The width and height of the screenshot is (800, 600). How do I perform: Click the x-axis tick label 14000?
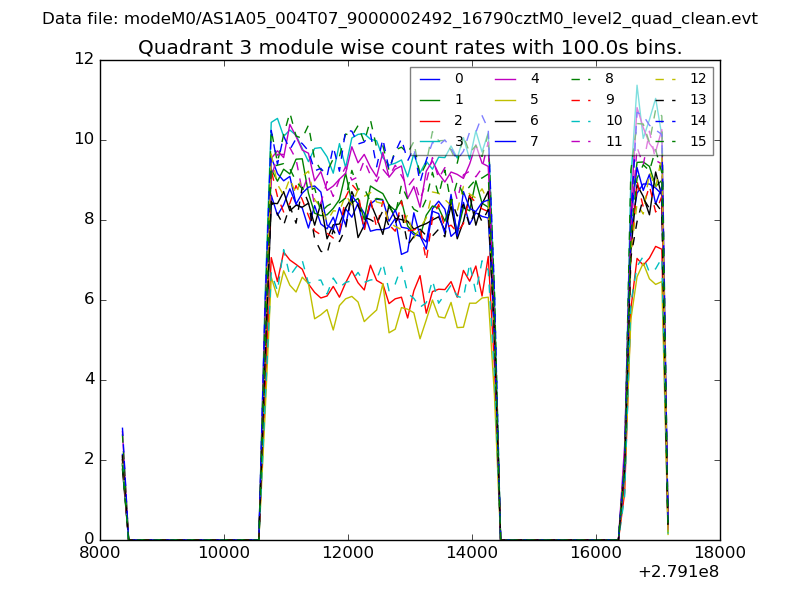472,552
